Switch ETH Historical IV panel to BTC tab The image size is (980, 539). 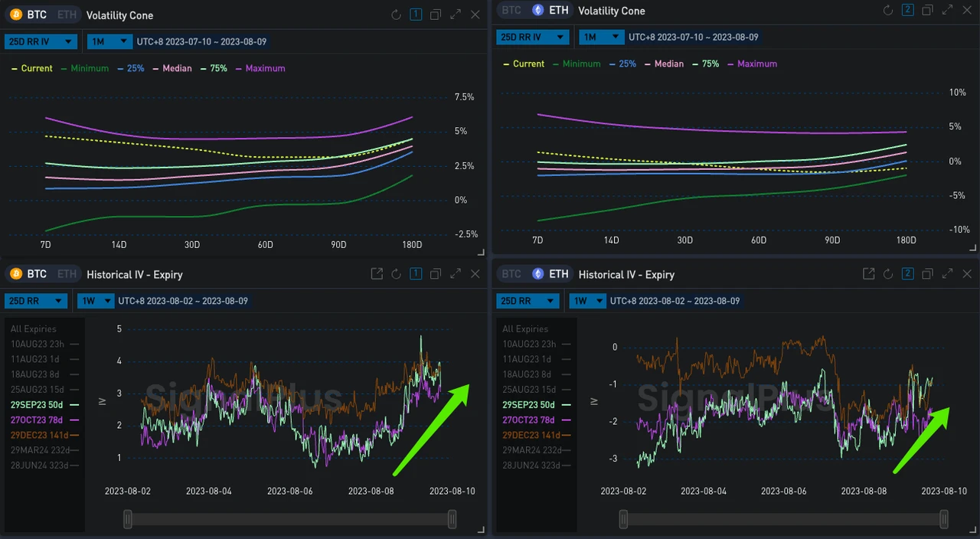pos(511,274)
